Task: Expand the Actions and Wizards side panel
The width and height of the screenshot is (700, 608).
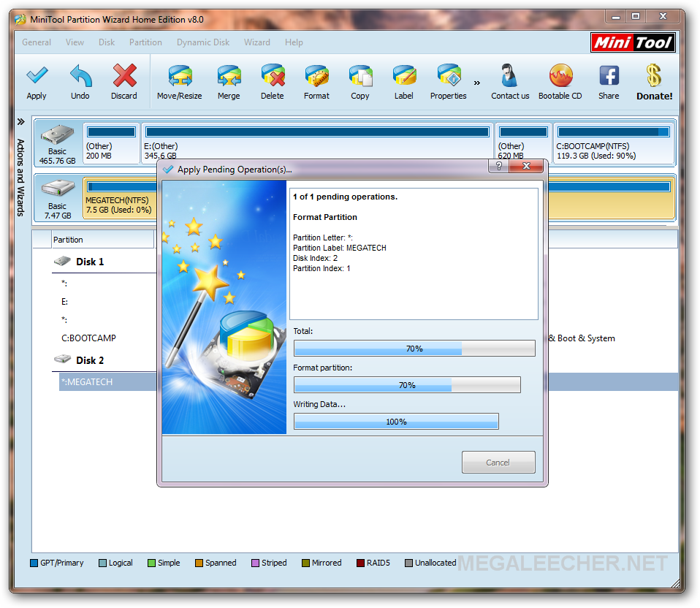Action: [20, 121]
